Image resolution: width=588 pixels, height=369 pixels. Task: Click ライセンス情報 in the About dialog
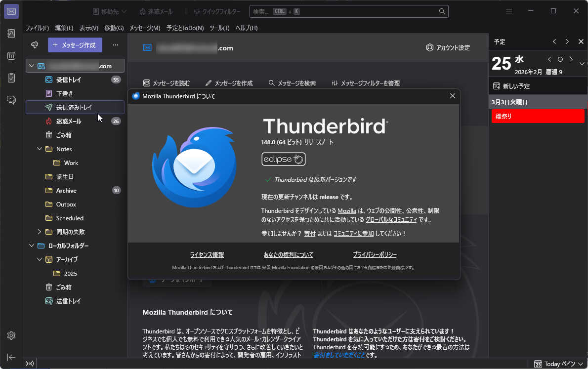208,255
